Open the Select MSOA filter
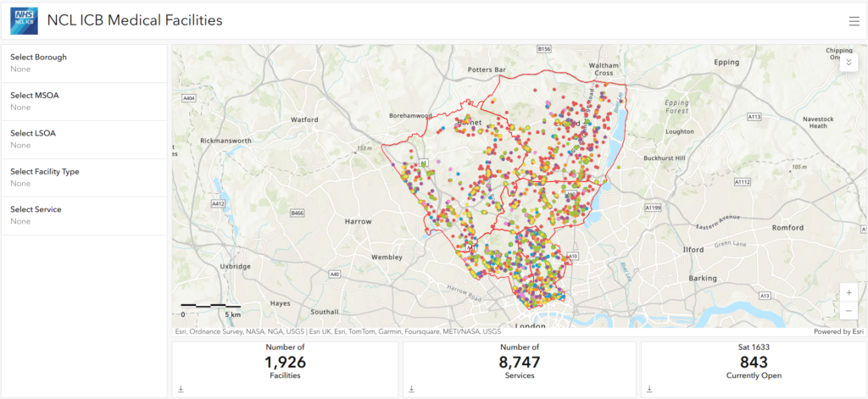The image size is (868, 399). click(84, 102)
